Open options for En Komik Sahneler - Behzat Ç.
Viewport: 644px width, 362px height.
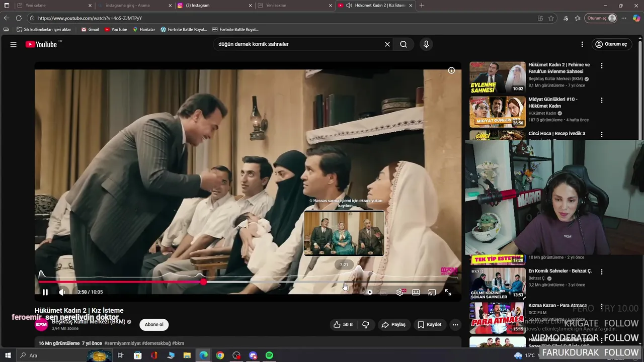click(601, 271)
